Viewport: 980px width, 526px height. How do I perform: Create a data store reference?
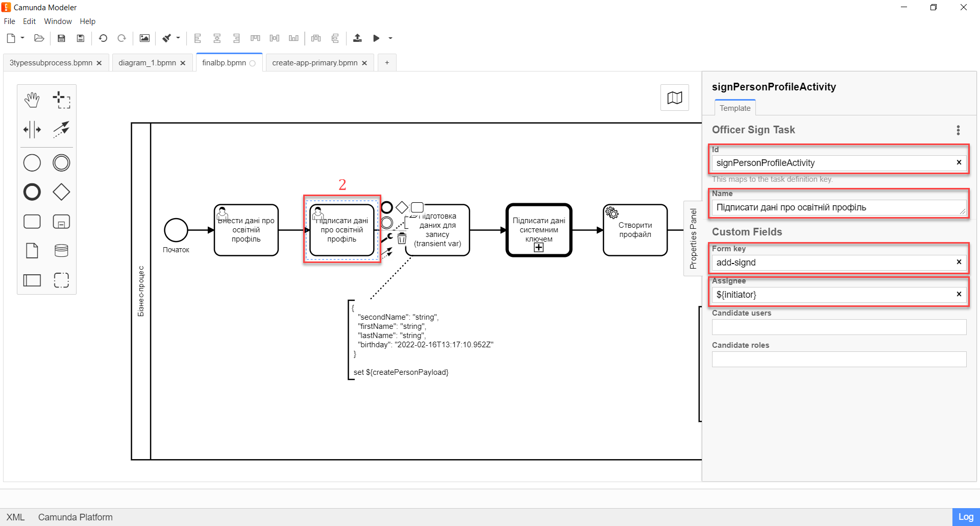61,251
